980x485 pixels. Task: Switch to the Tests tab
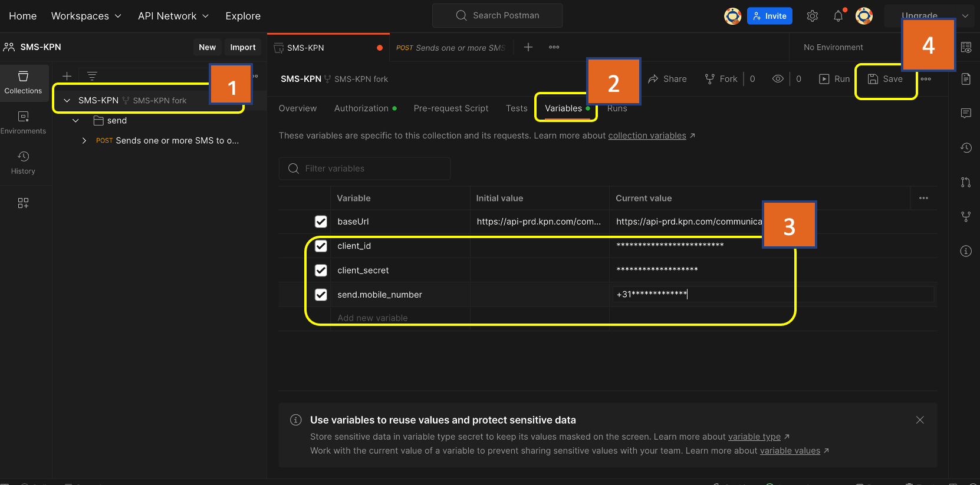tap(517, 108)
